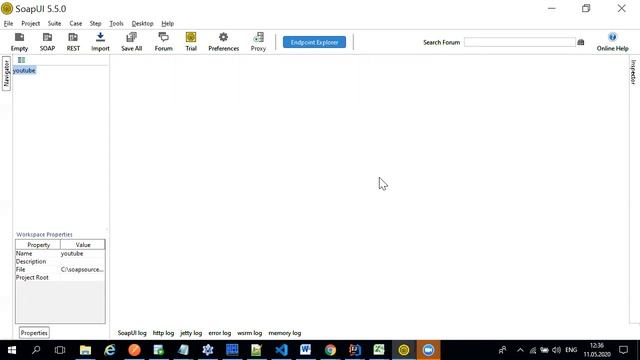Open the http log tab
Screen dimensions: 640x360
pyautogui.click(x=163, y=333)
